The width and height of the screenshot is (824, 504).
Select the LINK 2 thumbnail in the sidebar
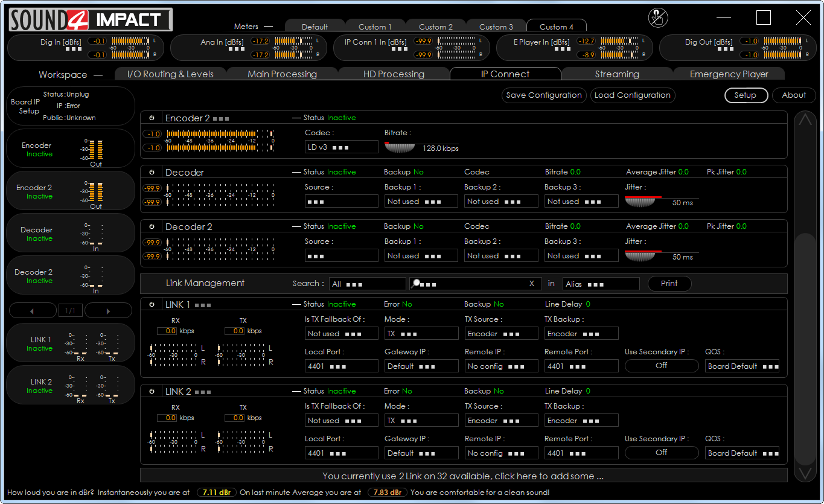click(x=70, y=385)
